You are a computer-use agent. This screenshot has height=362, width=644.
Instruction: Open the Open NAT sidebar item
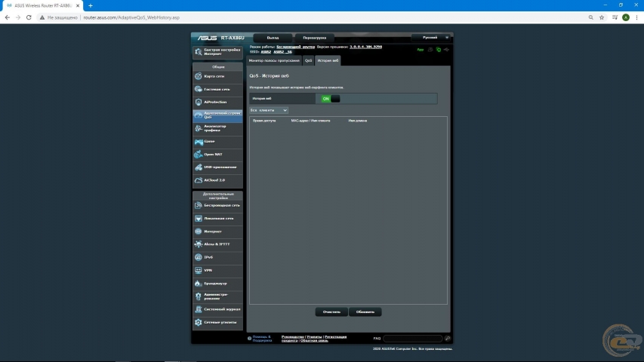pyautogui.click(x=217, y=155)
